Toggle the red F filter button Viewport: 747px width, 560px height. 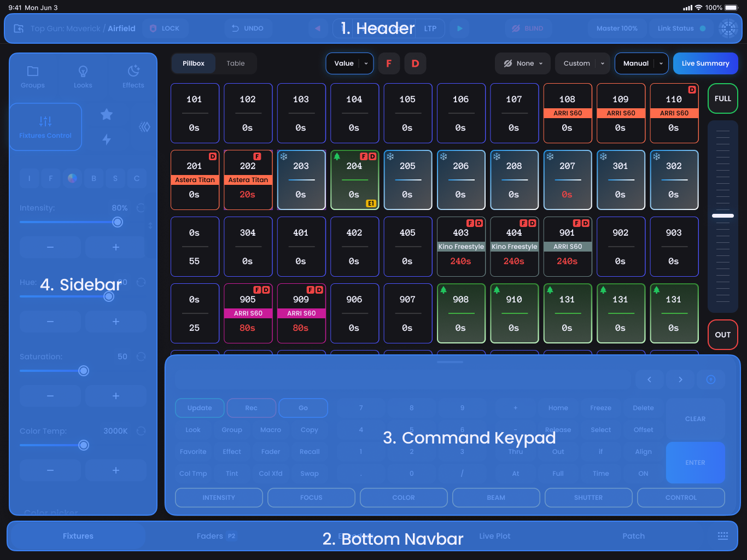coord(389,63)
